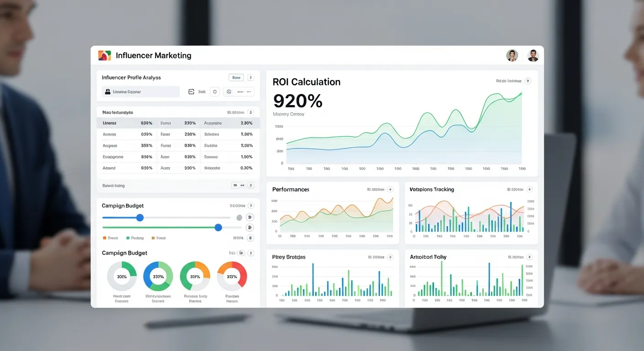The width and height of the screenshot is (644, 351).
Task: Expand Options Tracking panel via its plus button
Action: [529, 189]
